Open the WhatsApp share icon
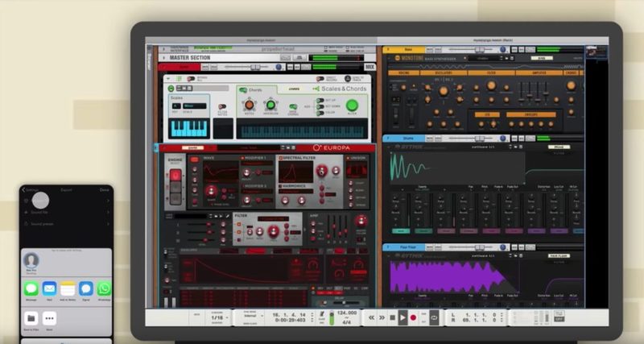 [104, 288]
